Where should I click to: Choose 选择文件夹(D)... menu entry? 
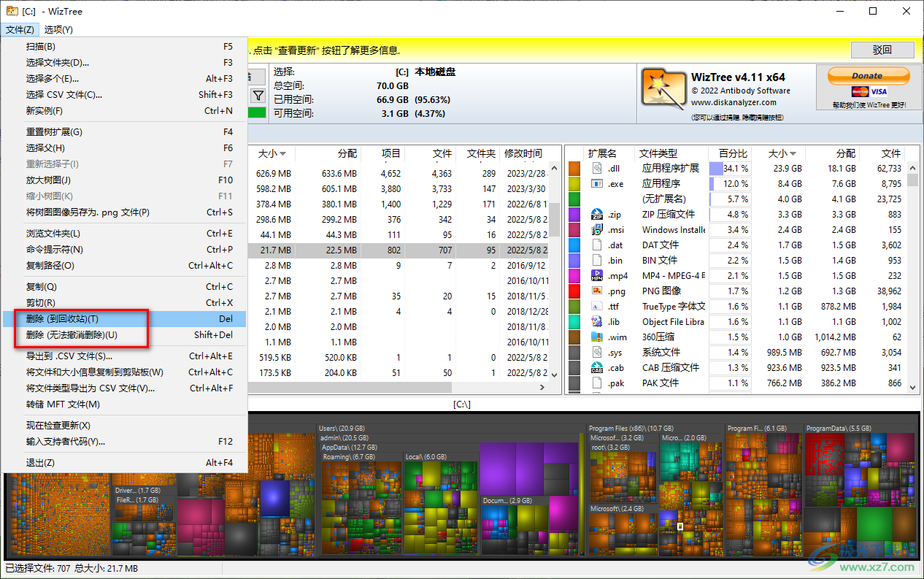[124, 62]
